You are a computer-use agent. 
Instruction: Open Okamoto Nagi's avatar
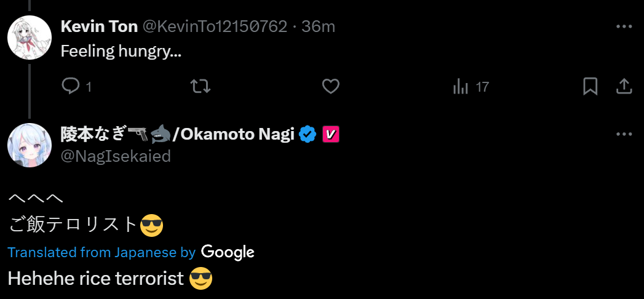(29, 145)
